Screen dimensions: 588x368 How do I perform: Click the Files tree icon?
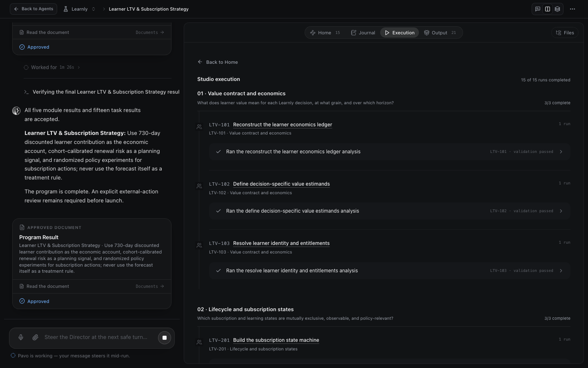[559, 33]
